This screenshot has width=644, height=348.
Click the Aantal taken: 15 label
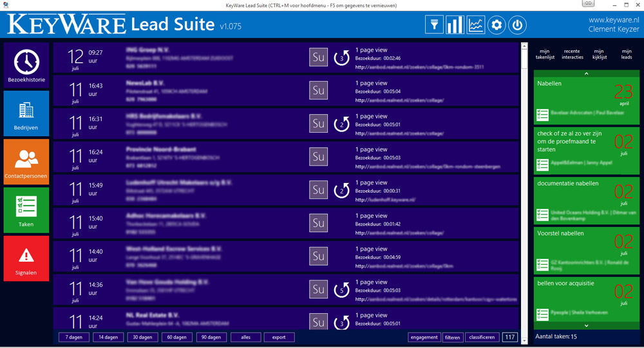point(556,336)
